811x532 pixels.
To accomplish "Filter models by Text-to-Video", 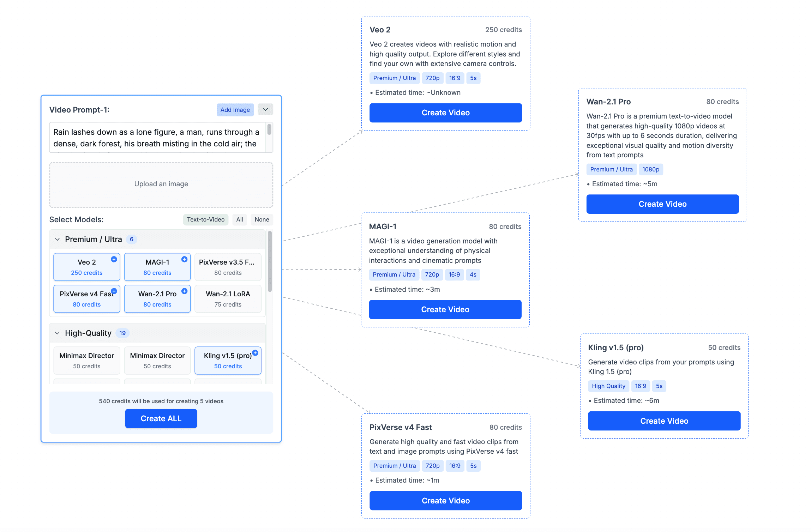I will 206,219.
